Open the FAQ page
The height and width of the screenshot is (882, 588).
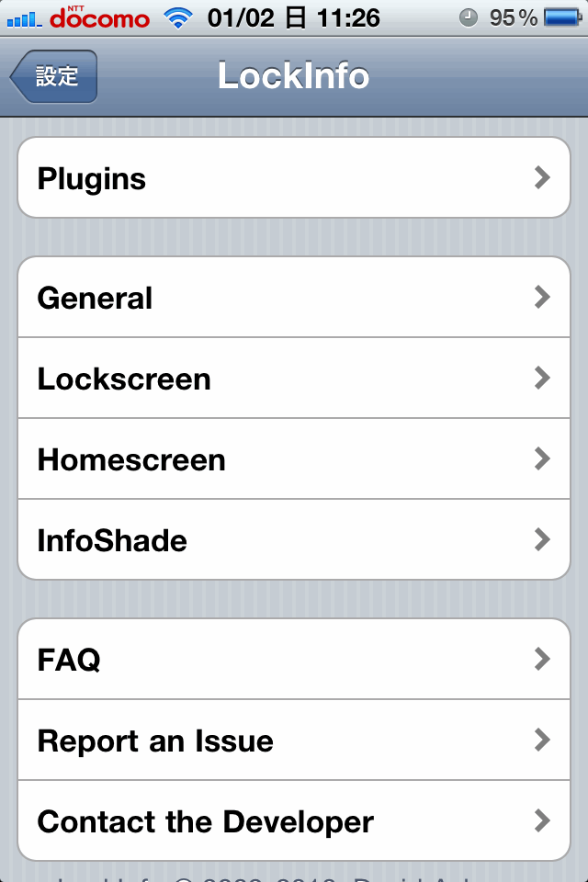[x=294, y=660]
